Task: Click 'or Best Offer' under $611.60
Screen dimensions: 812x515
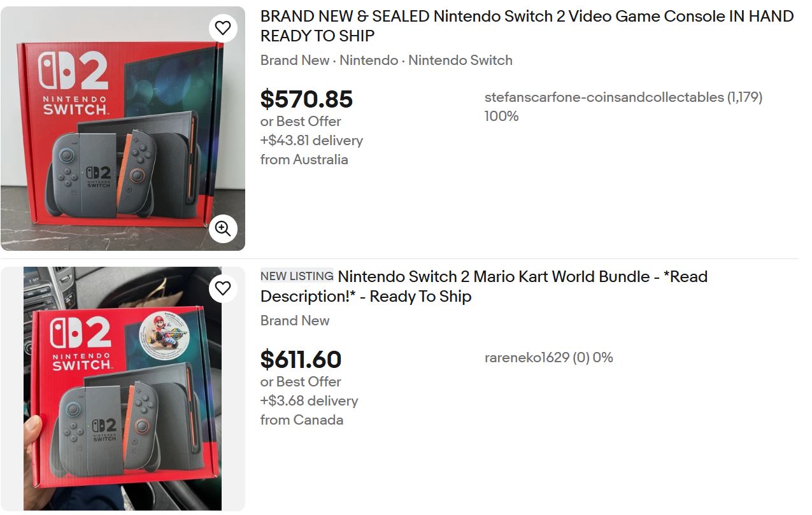Action: point(301,382)
